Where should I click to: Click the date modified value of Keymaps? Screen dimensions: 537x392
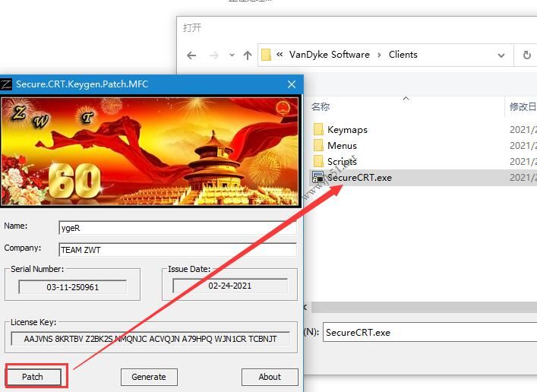pyautogui.click(x=523, y=130)
